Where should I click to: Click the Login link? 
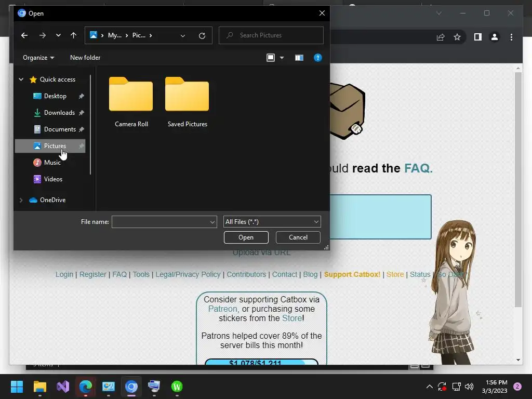64,274
